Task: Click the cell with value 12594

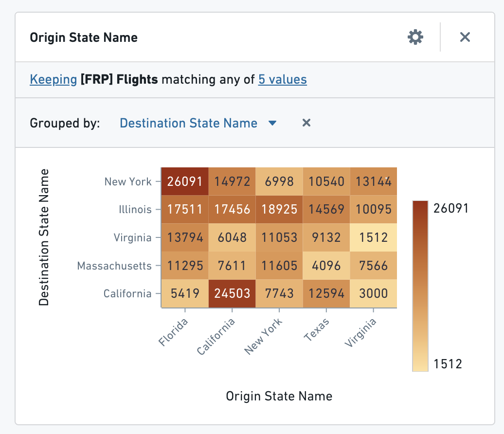Action: (x=326, y=293)
